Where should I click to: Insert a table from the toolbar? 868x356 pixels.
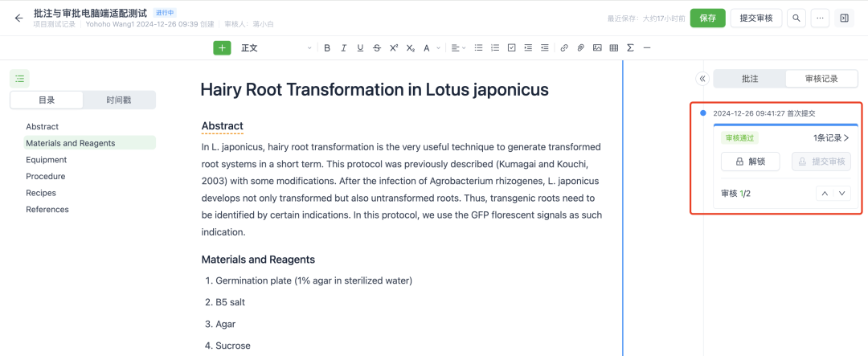(x=614, y=48)
